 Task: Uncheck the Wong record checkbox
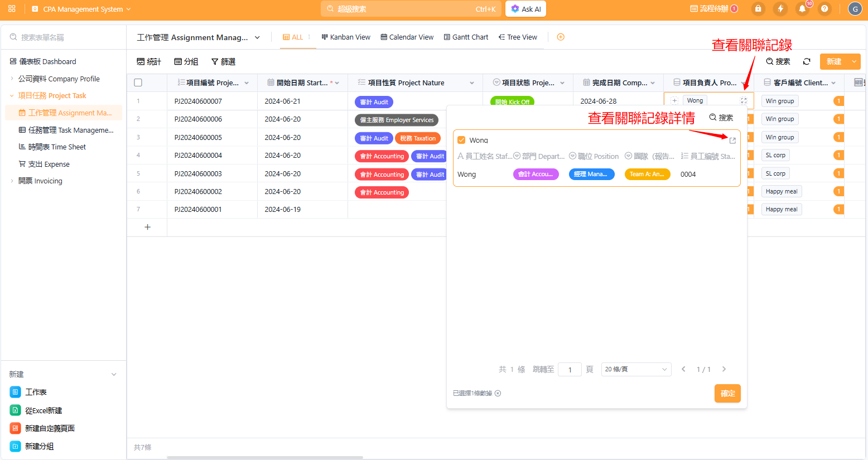pos(461,140)
